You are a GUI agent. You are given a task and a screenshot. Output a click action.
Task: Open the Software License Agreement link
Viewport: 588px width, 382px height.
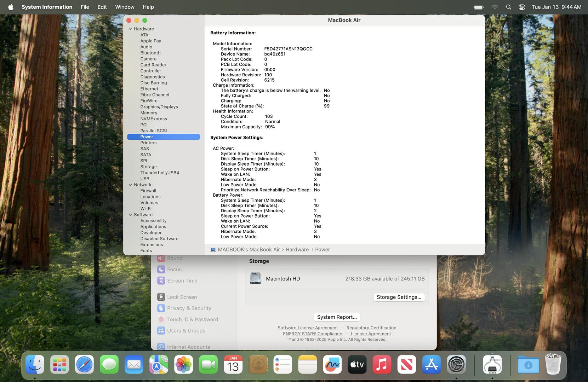(x=308, y=328)
